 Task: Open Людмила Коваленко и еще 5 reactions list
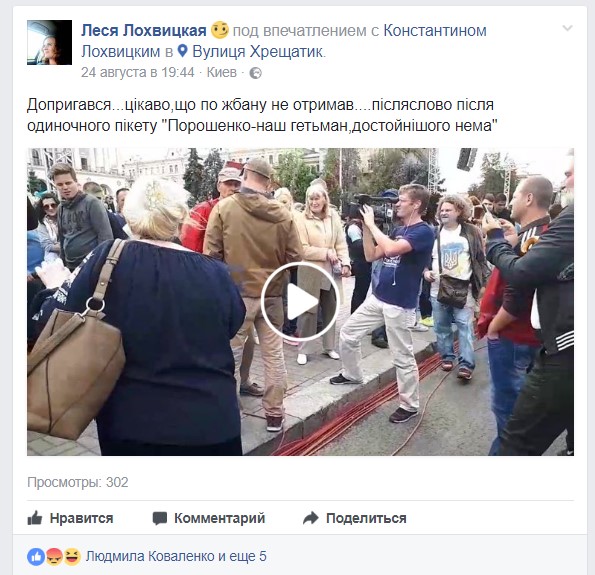click(176, 556)
